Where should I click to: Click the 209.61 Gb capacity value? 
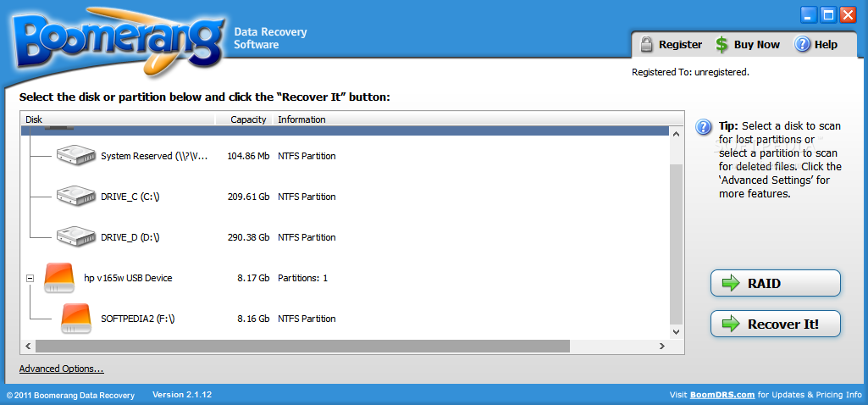(248, 197)
